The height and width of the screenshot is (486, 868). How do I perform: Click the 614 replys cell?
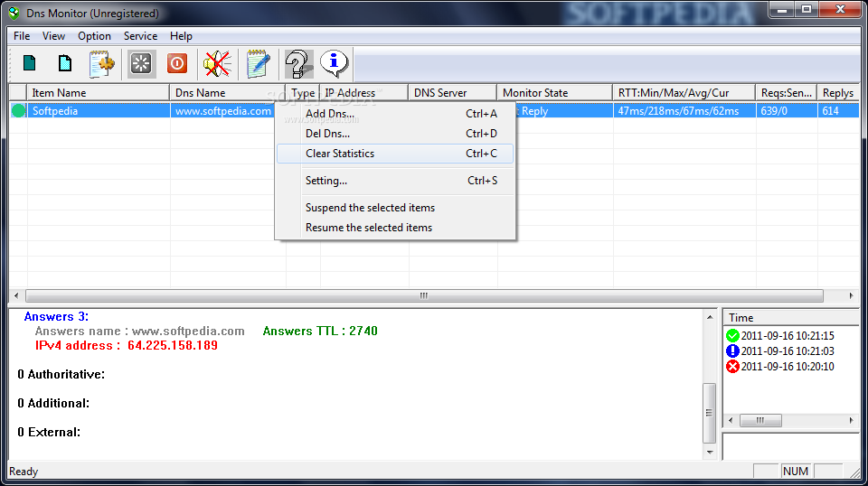(x=837, y=110)
